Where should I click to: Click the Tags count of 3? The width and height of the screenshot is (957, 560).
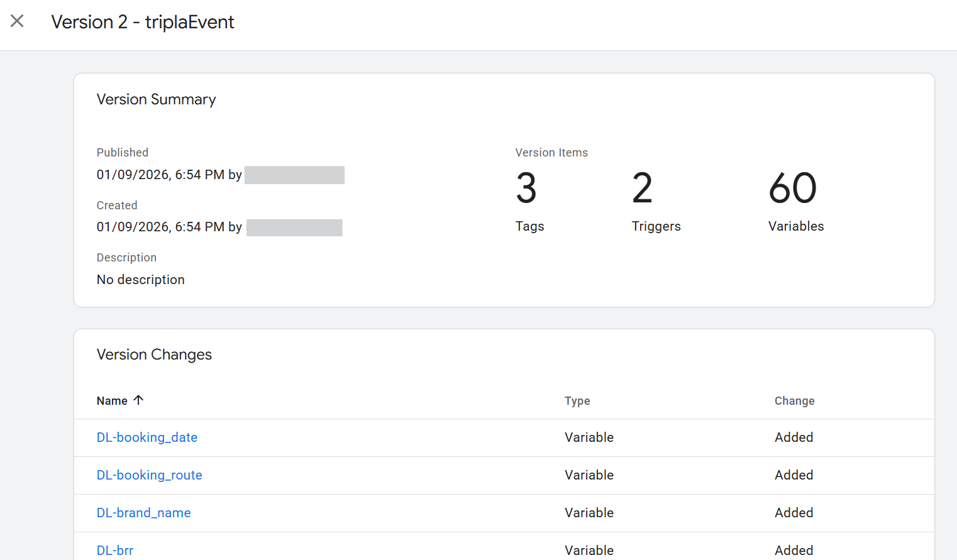coord(526,189)
